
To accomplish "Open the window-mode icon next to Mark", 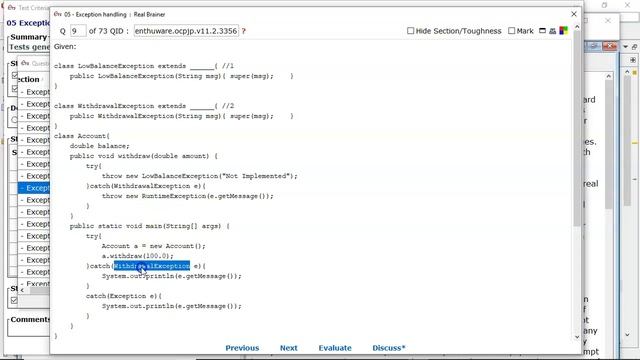I will [x=542, y=31].
